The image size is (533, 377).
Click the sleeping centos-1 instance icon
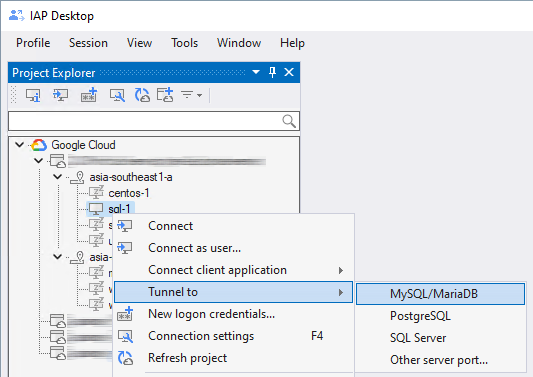[x=97, y=192]
